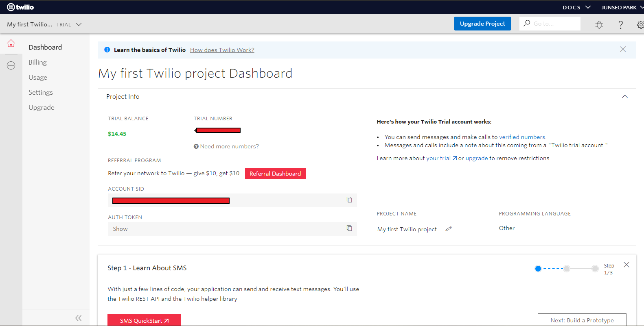Open the your trial link
The image size is (644, 326).
tap(442, 158)
